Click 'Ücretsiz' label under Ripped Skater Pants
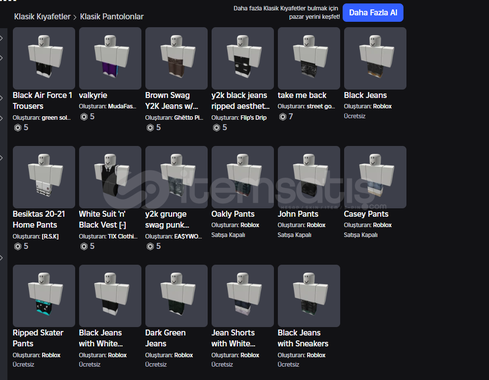This screenshot has height=380, width=489. pyautogui.click(x=23, y=365)
